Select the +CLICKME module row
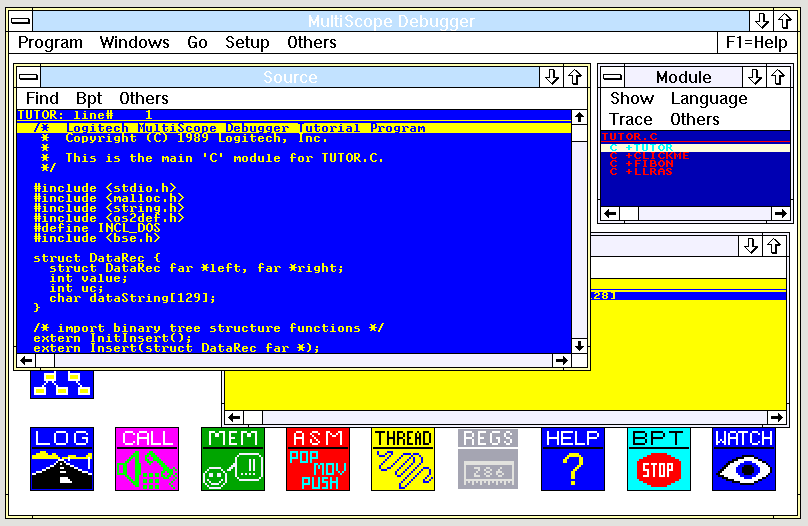The image size is (808, 526). pyautogui.click(x=695, y=156)
